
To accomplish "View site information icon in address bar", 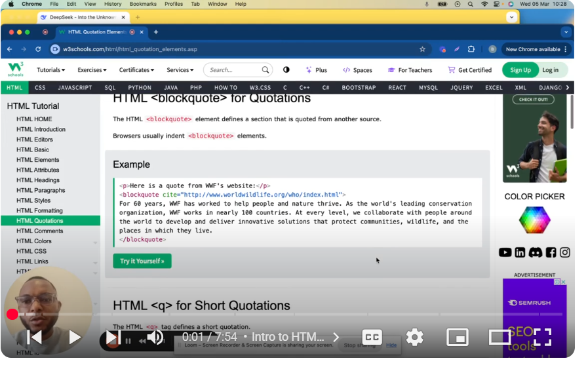I will click(55, 49).
